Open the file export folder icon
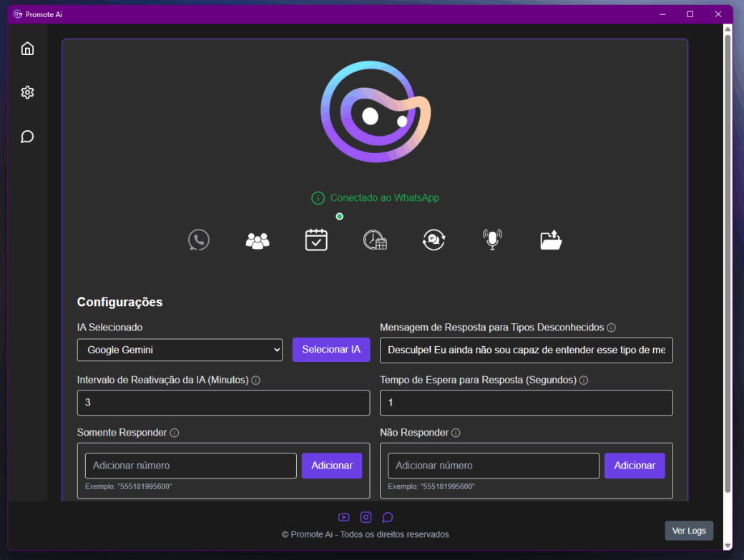This screenshot has width=744, height=560. click(551, 240)
